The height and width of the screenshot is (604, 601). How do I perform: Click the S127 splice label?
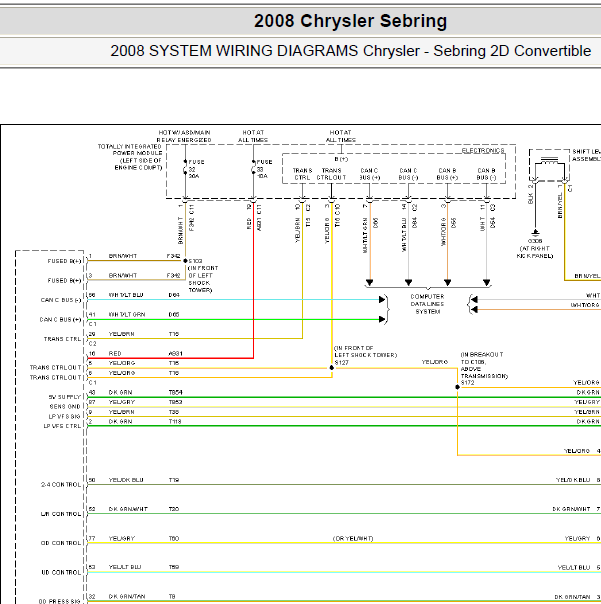[341, 363]
